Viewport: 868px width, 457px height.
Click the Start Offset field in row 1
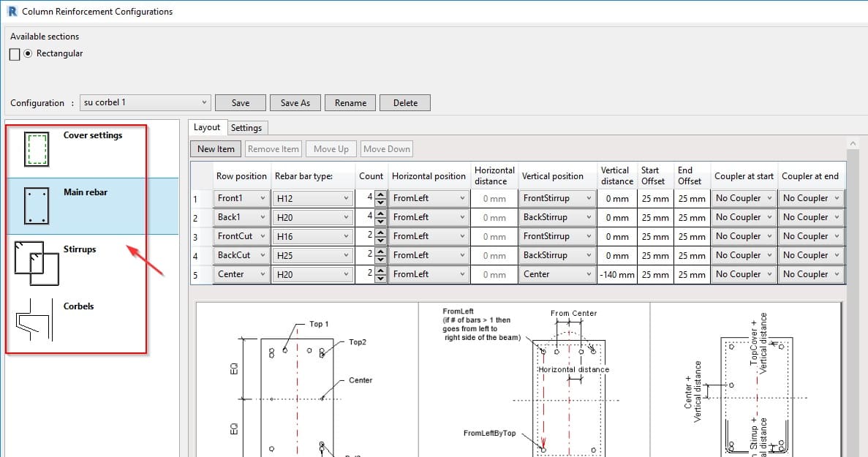point(655,198)
